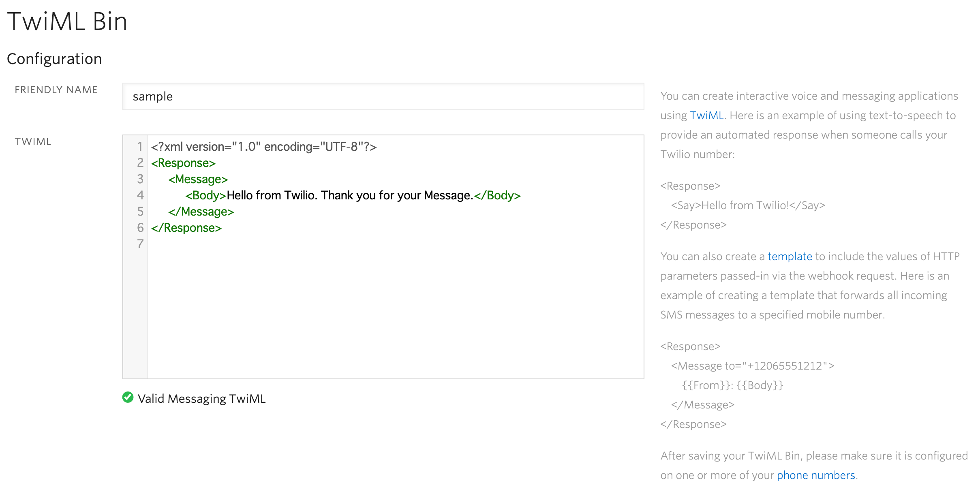This screenshot has width=980, height=496.
Task: Click the TwiML Bin page heading
Action: click(x=67, y=21)
